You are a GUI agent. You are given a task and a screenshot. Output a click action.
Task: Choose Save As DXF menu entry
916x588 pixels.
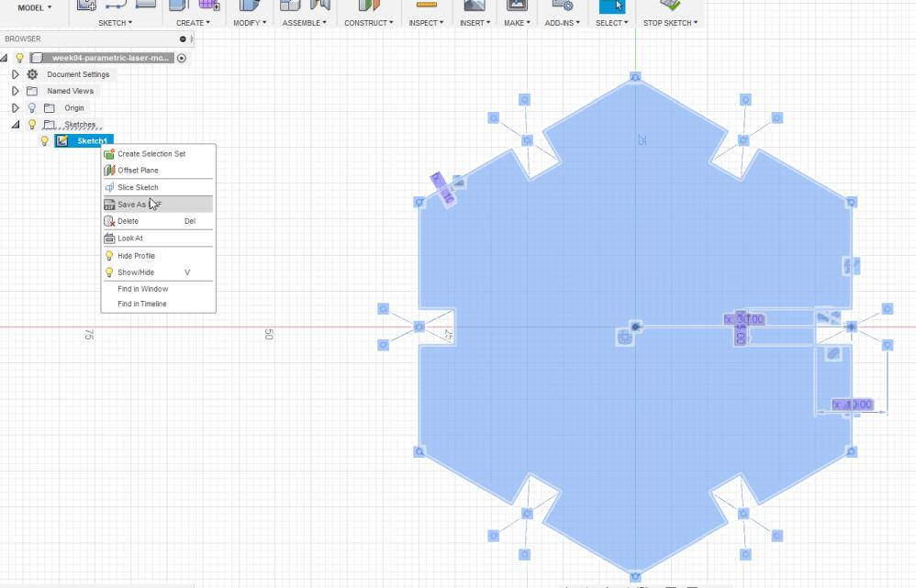pyautogui.click(x=158, y=205)
